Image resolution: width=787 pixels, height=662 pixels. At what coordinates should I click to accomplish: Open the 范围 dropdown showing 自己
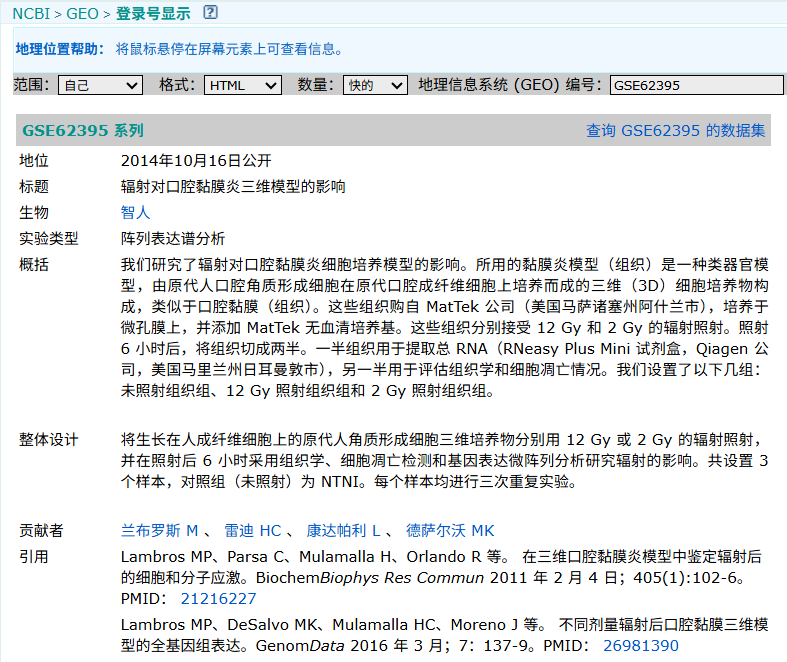[x=100, y=85]
